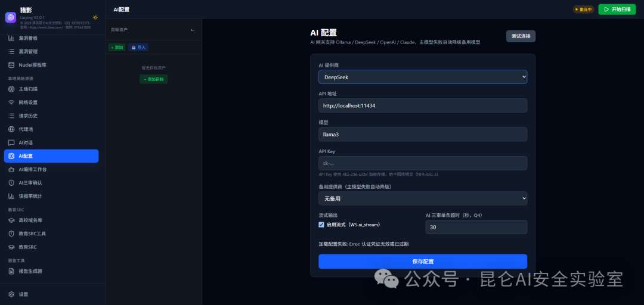Viewport: 644px width, 305px height.
Task: Click the 网络设置 wifi icon
Action: coord(11,102)
